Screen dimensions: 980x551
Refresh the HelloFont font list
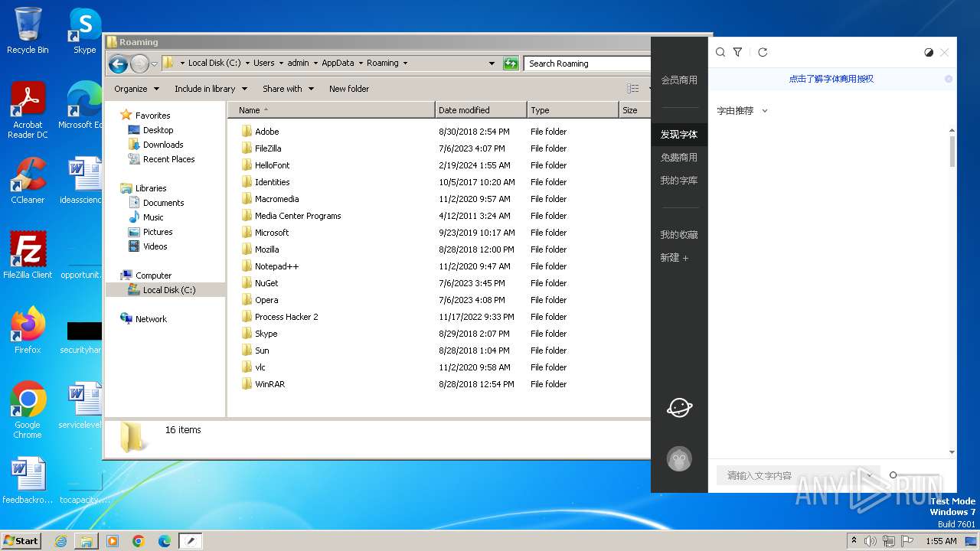[x=763, y=52]
